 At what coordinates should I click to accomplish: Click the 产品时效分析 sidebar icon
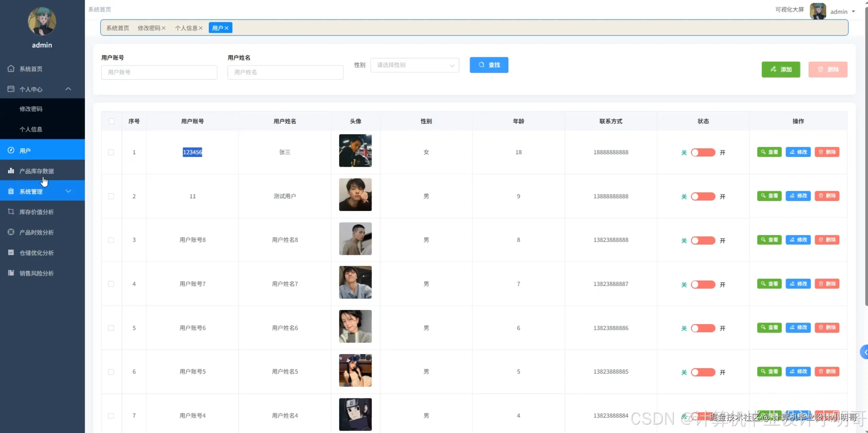point(11,232)
